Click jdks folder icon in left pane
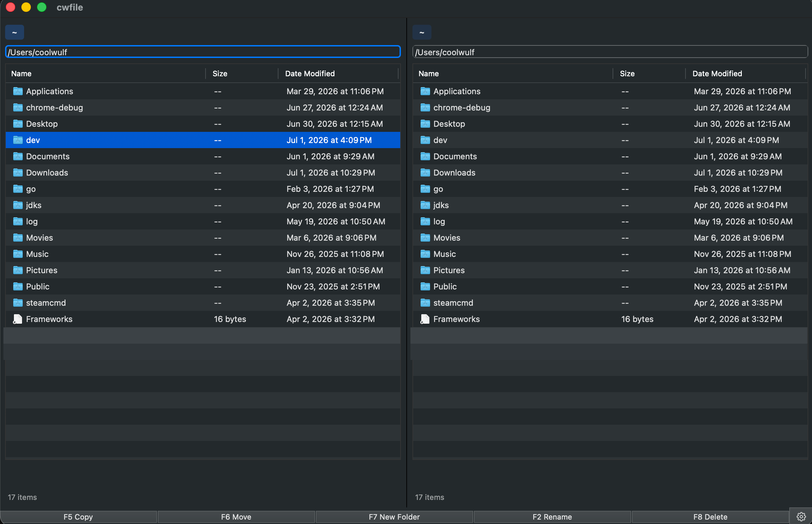 pyautogui.click(x=18, y=205)
